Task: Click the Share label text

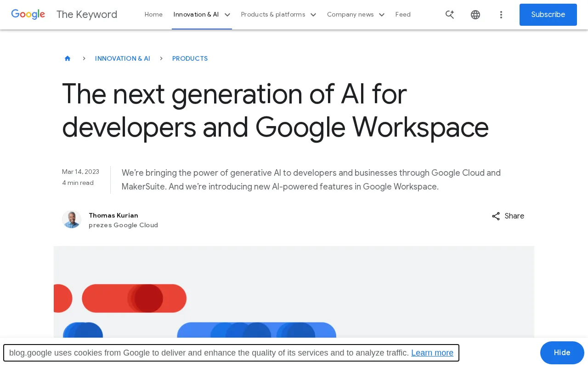Action: pos(514,216)
